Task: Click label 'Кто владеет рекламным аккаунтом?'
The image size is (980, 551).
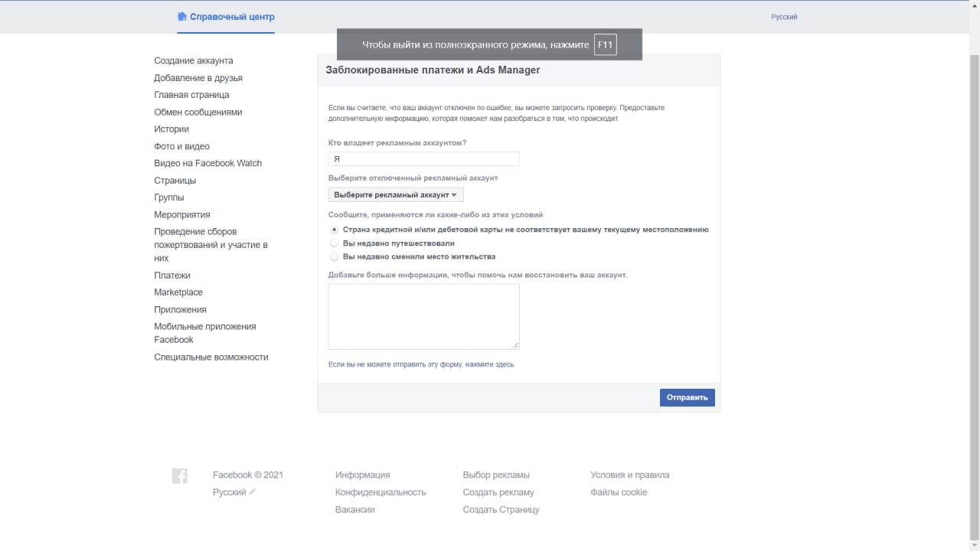Action: 397,143
